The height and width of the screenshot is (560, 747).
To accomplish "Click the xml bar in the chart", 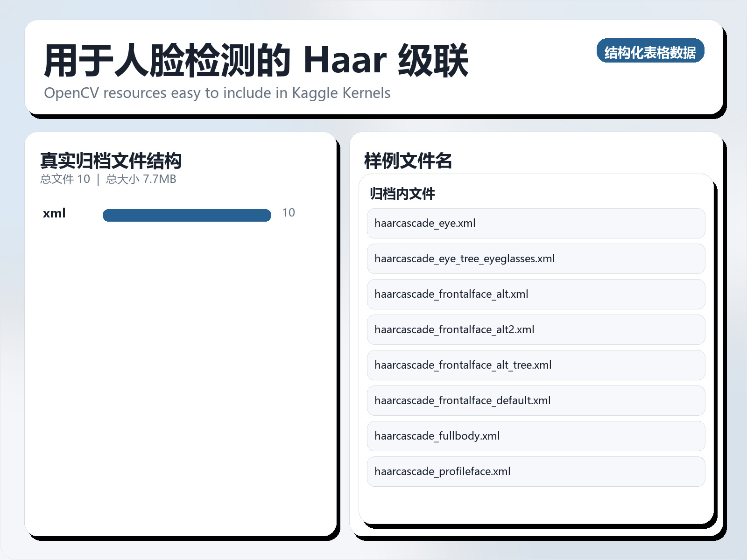I will point(187,215).
